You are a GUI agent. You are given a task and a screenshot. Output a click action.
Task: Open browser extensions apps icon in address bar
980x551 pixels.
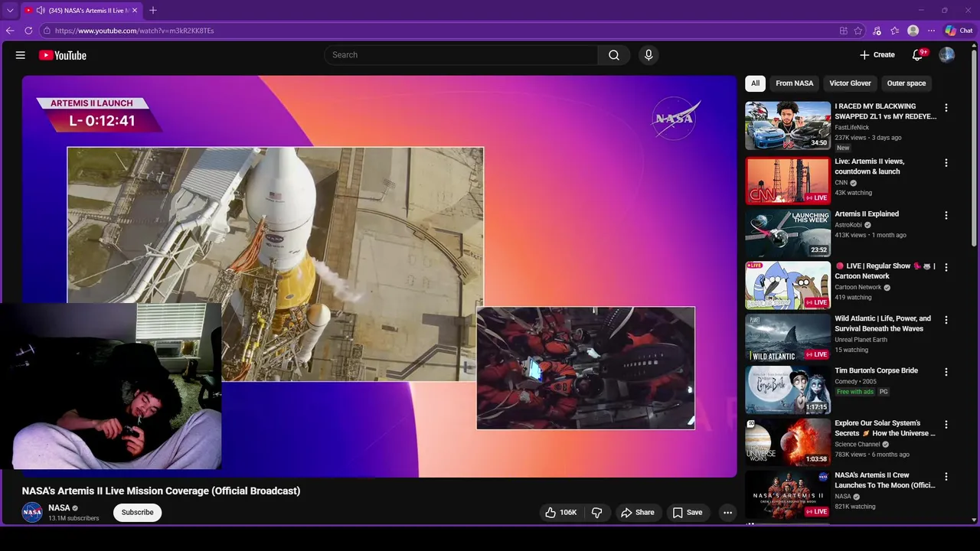pos(843,31)
